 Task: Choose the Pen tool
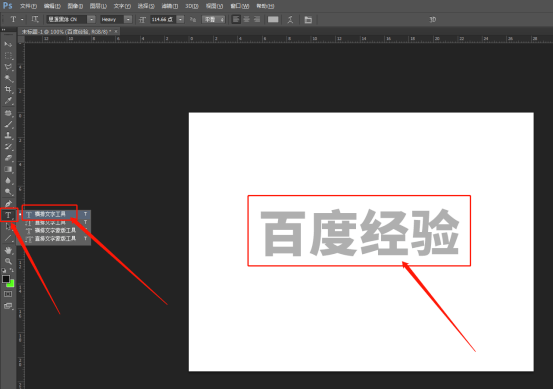click(x=8, y=203)
